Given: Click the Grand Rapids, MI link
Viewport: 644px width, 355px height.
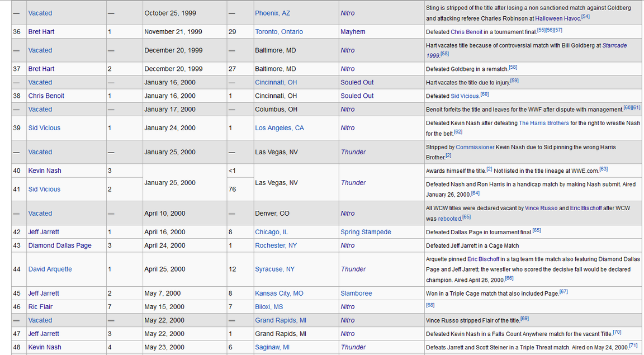Looking at the screenshot, I should 281,321.
